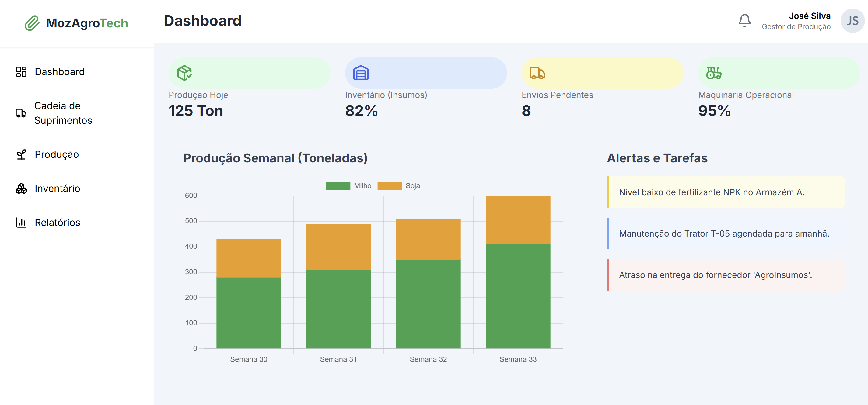Click the boxes icon beside Inventário menu
Viewport: 868px width, 405px height.
(x=21, y=189)
